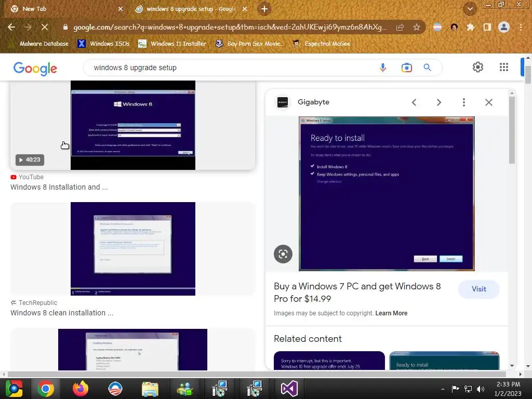Screen dimensions: 532x399
Task: Open the Installing Windows result thumbnail
Action: 132,350
